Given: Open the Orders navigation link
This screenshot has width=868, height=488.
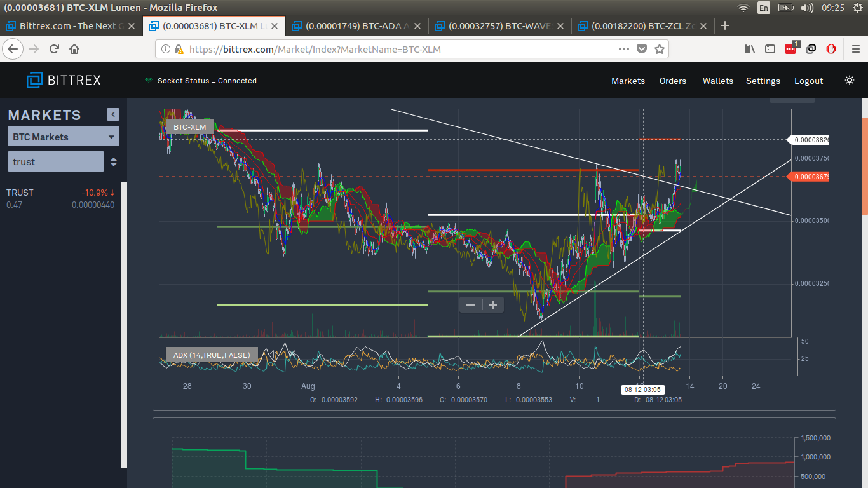Looking at the screenshot, I should click(673, 81).
